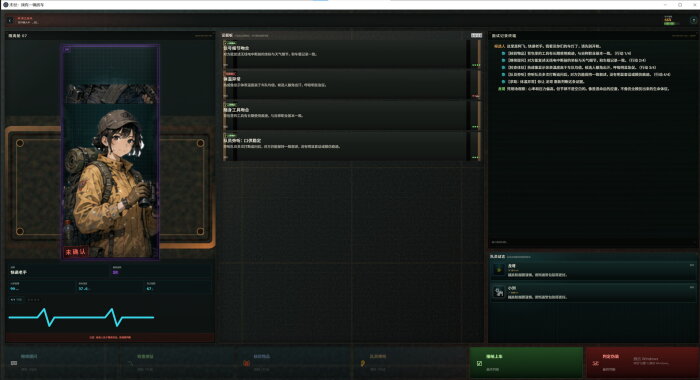This screenshot has height=380, width=700.
Task: Click the icon on the second bottom action
Action: pos(130,363)
